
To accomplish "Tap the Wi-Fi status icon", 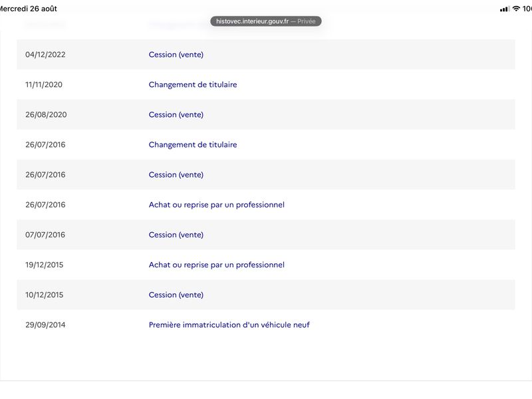I will point(516,9).
